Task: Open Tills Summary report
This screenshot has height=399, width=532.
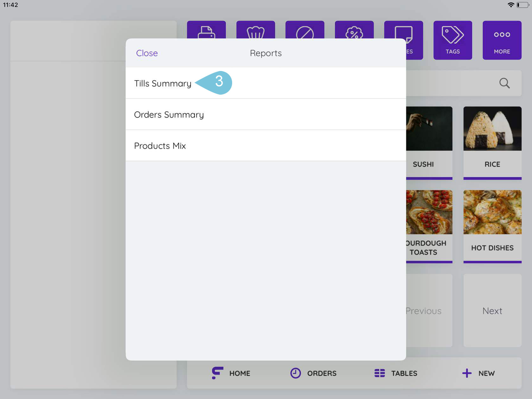Action: (x=266, y=83)
